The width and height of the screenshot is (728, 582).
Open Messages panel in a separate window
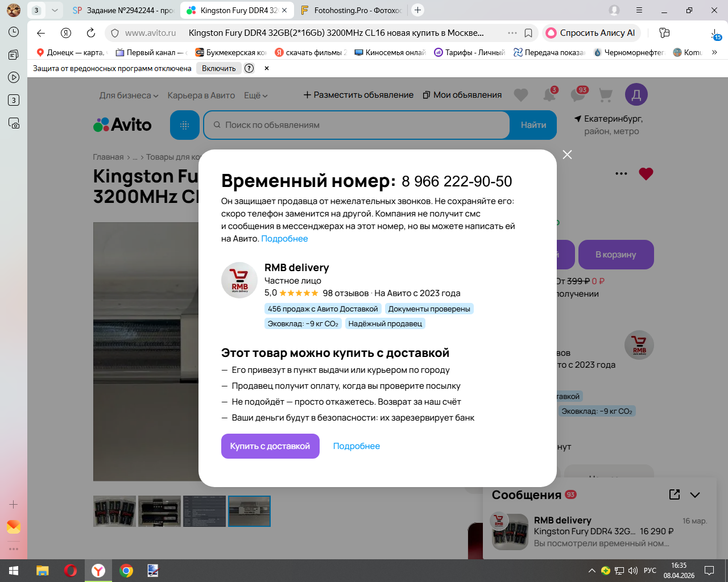click(x=675, y=494)
